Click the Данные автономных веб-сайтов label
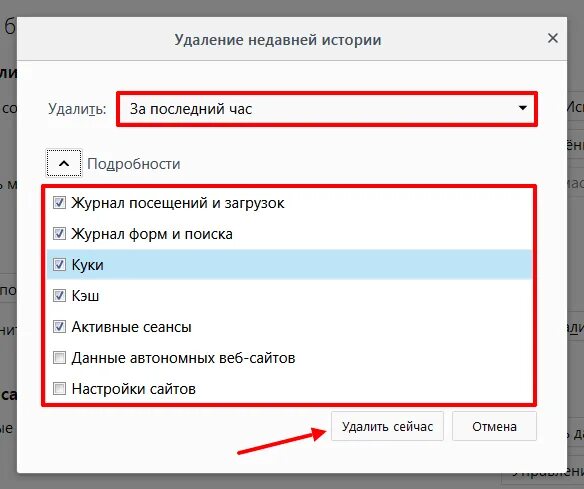584x489 pixels. click(183, 358)
